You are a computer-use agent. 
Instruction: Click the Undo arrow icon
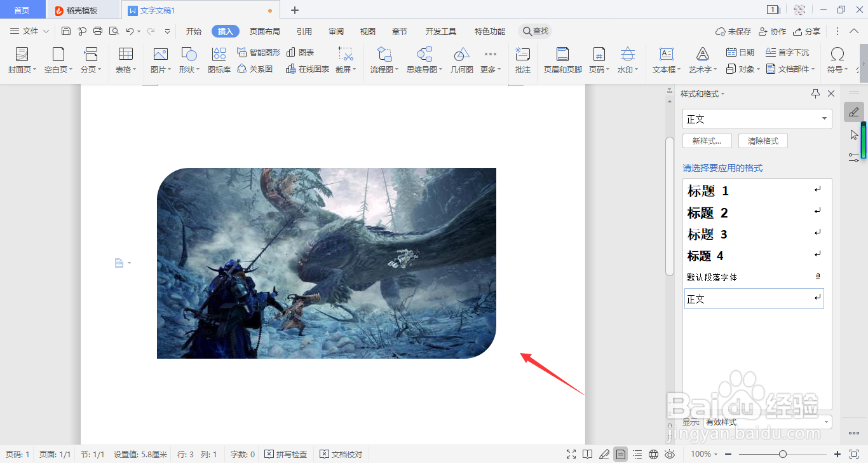[130, 31]
